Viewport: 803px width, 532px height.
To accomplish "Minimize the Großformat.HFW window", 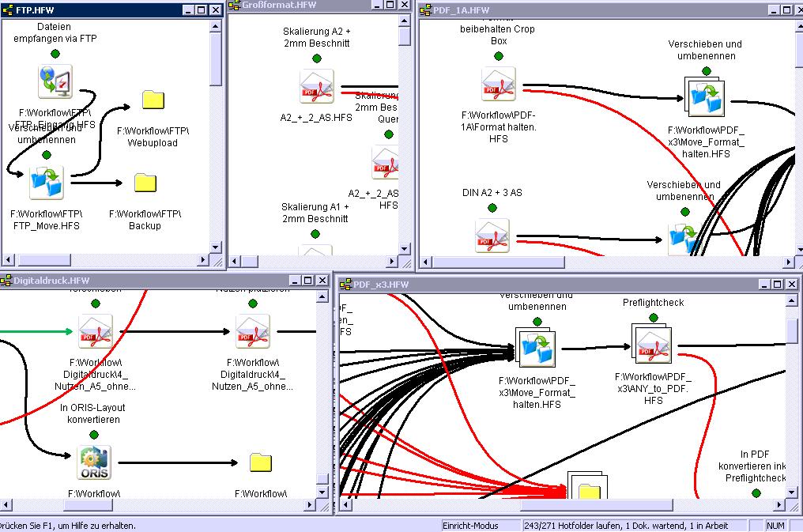I will coord(378,5).
